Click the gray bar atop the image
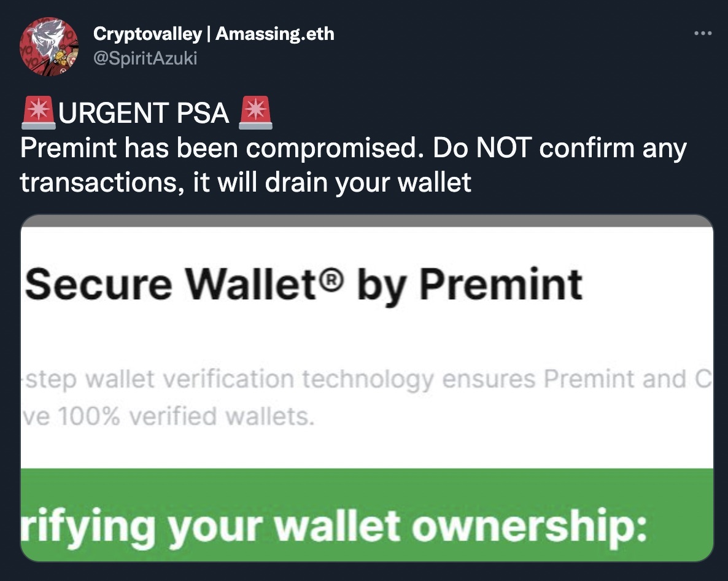The width and height of the screenshot is (728, 581). [x=366, y=221]
